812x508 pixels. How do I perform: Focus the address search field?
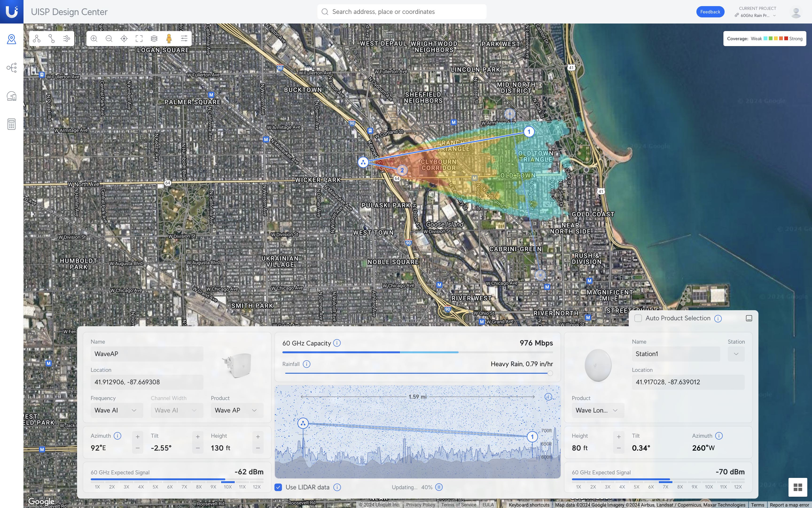coord(402,12)
